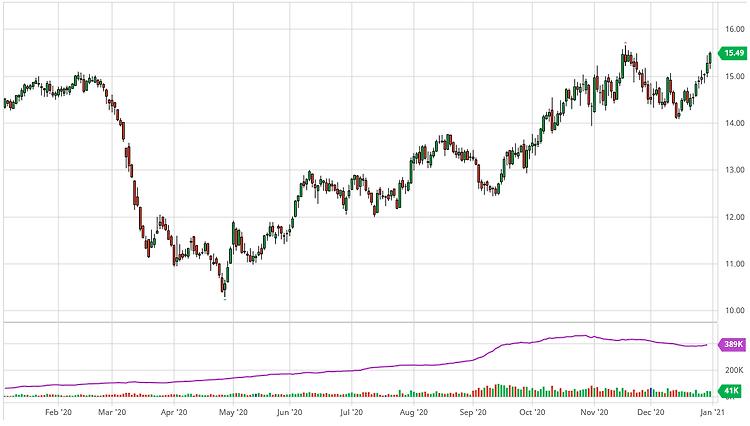Image resolution: width=750 pixels, height=426 pixels.
Task: Click the Apr '20 date label
Action: tap(174, 412)
